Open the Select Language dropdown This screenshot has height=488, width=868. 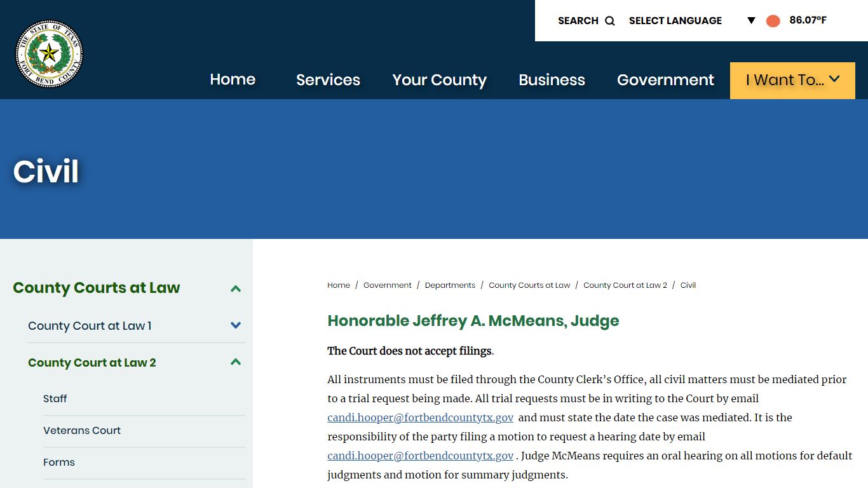coord(692,21)
